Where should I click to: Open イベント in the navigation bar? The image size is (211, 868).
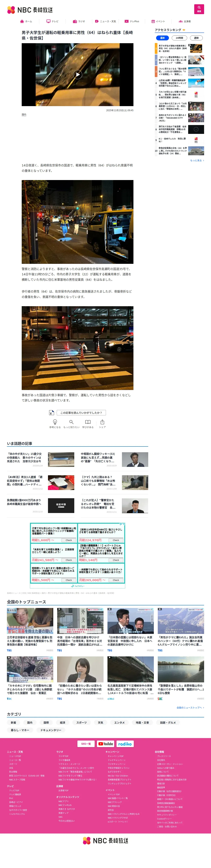click(158, 21)
